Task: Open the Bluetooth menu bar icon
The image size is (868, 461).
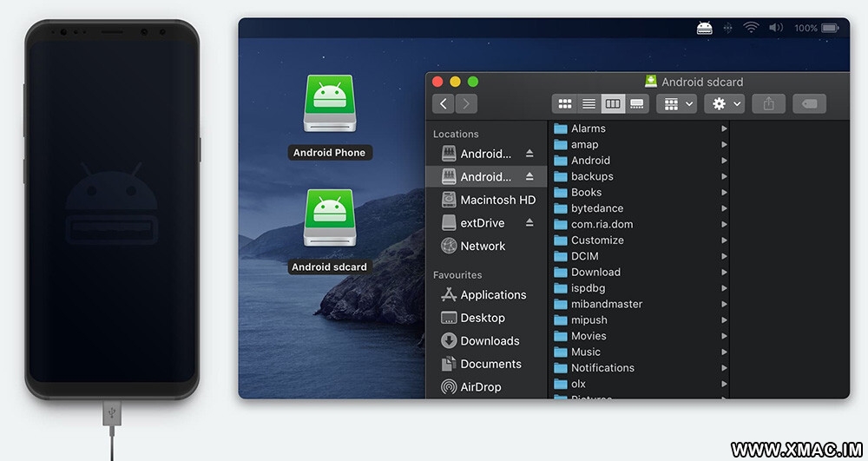Action: tap(728, 28)
